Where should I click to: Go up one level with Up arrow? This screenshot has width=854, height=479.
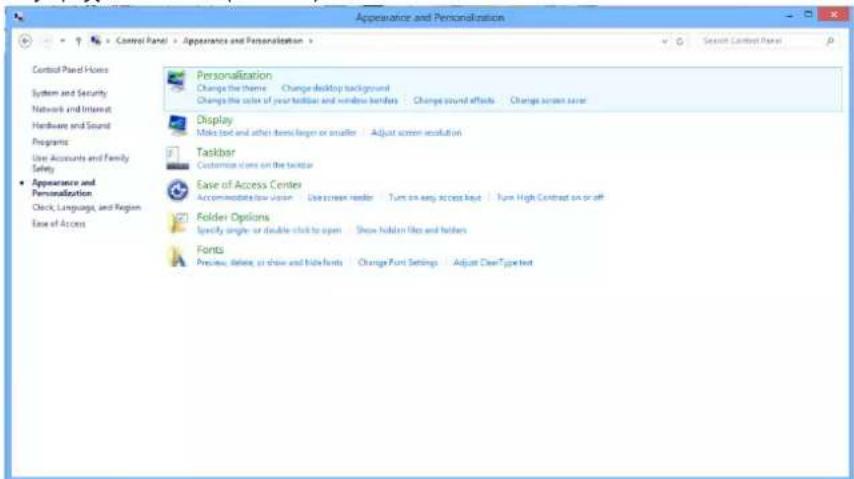coord(78,41)
